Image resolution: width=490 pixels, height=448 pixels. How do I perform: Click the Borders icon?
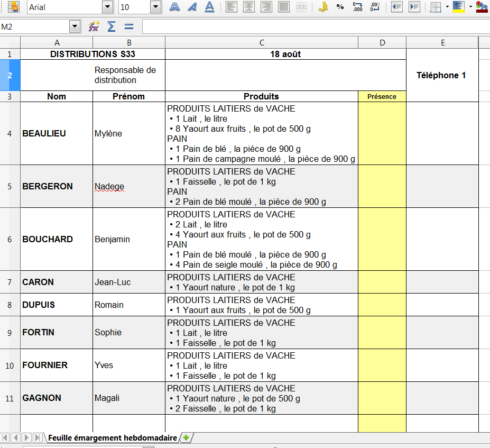(x=436, y=7)
